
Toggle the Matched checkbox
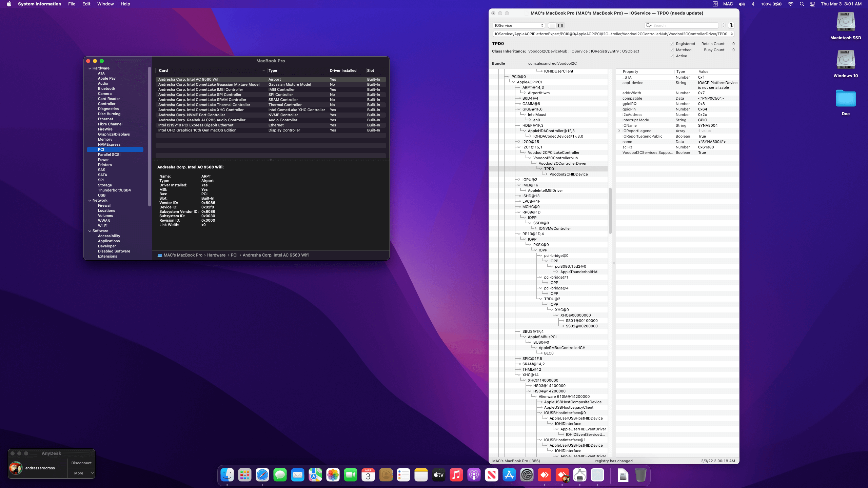[x=672, y=50]
